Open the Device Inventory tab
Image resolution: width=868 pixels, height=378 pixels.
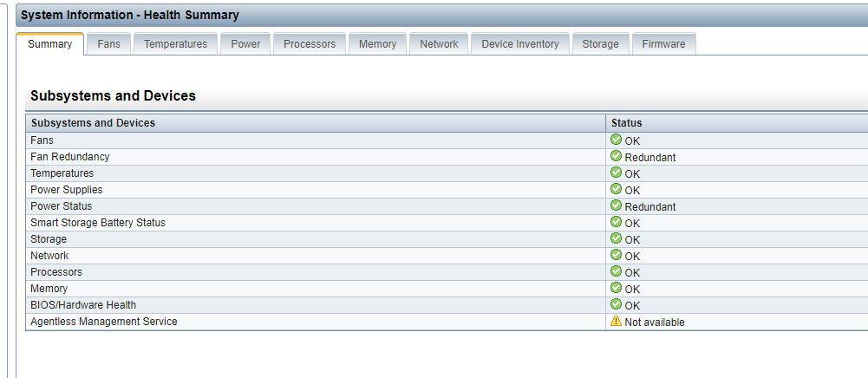point(520,44)
